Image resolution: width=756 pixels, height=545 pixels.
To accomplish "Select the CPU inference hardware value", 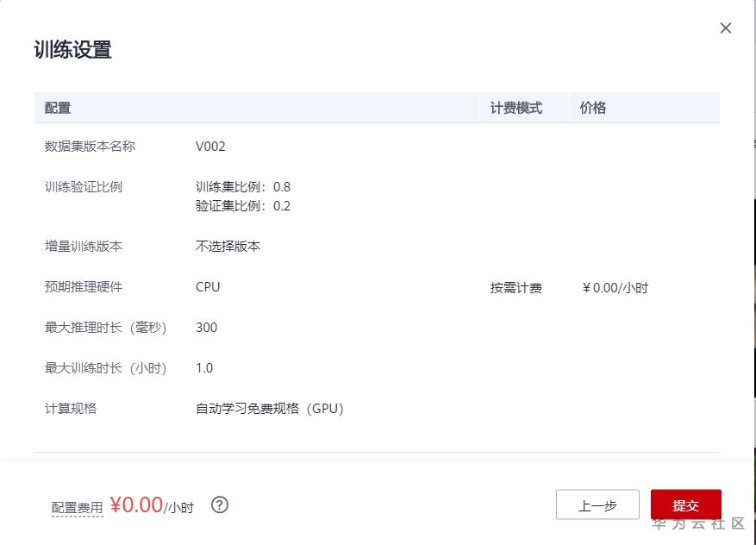I will coord(207,286).
